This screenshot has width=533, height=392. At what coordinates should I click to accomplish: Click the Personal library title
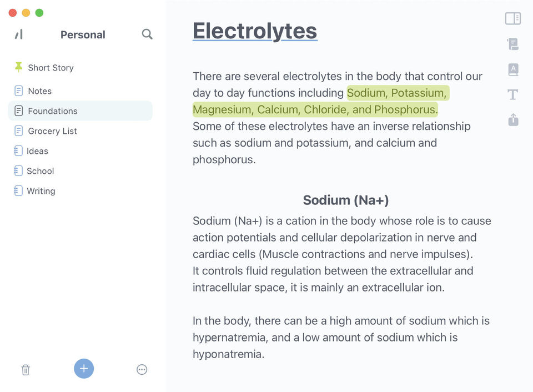83,34
